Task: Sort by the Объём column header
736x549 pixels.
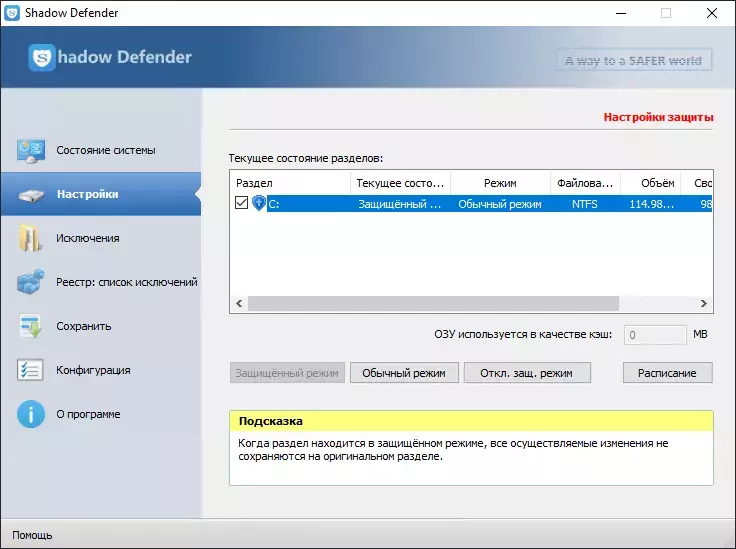Action: [650, 183]
